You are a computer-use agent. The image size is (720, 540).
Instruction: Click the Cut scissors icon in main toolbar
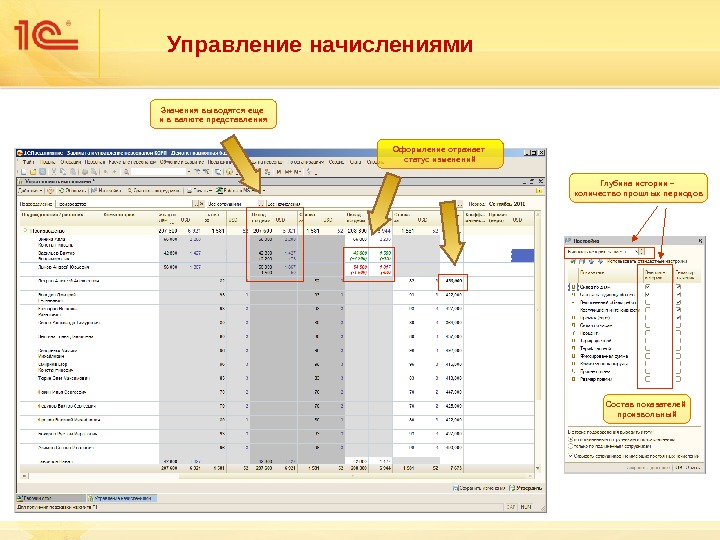pos(53,172)
